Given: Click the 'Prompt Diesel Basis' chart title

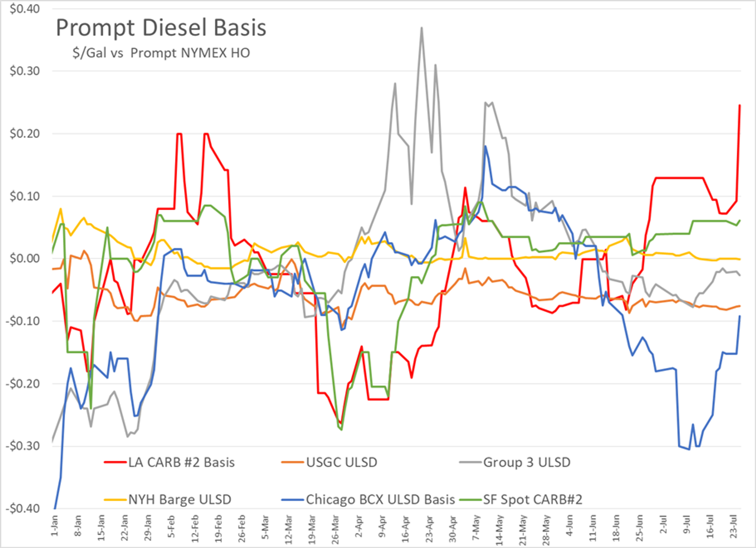Looking at the screenshot, I should click(x=161, y=28).
